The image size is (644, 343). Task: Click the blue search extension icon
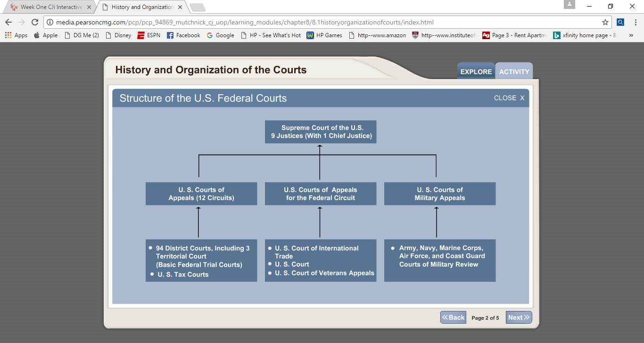pos(620,22)
